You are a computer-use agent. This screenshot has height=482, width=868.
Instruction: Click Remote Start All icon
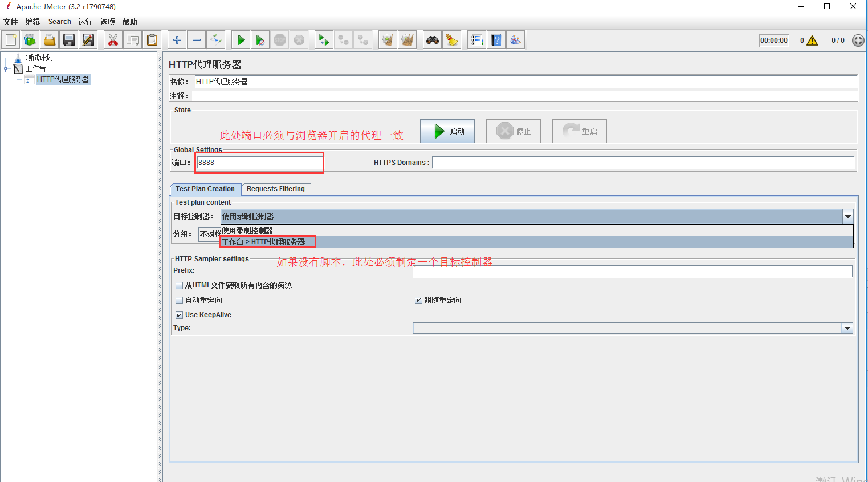(x=324, y=40)
